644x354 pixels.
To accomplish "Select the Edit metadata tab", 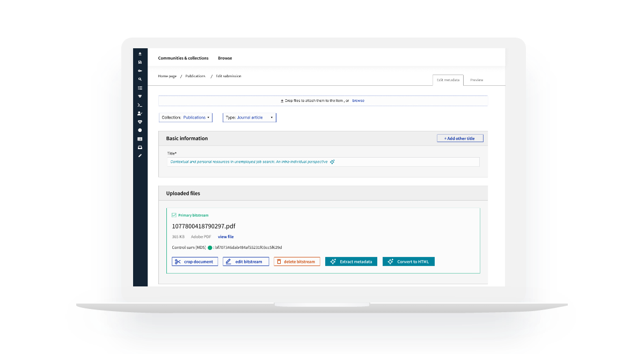I will click(448, 80).
